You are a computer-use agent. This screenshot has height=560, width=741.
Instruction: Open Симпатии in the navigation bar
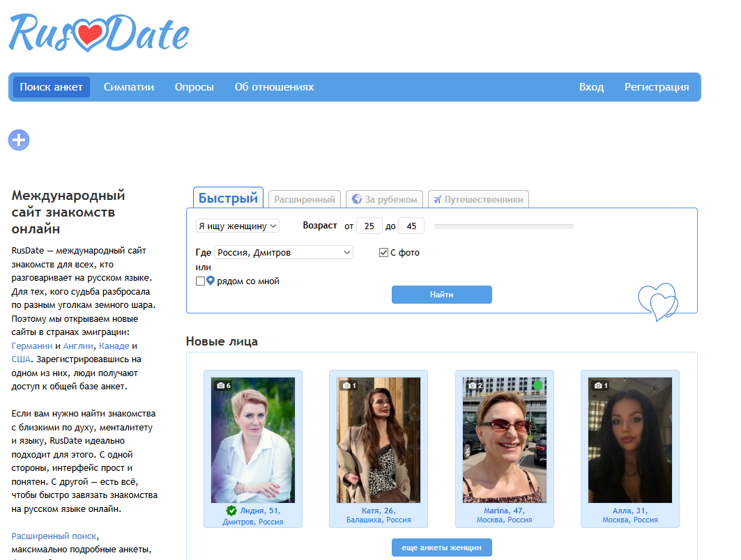129,87
